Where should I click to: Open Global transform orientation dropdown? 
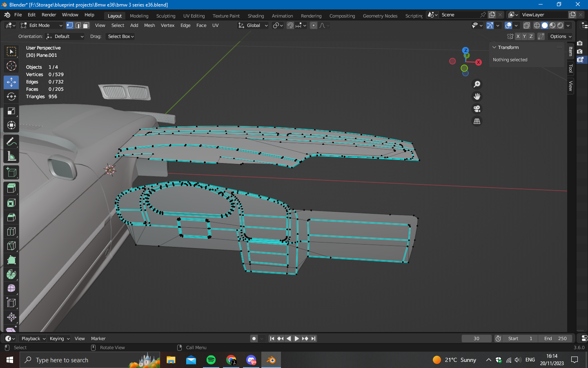[x=253, y=25]
